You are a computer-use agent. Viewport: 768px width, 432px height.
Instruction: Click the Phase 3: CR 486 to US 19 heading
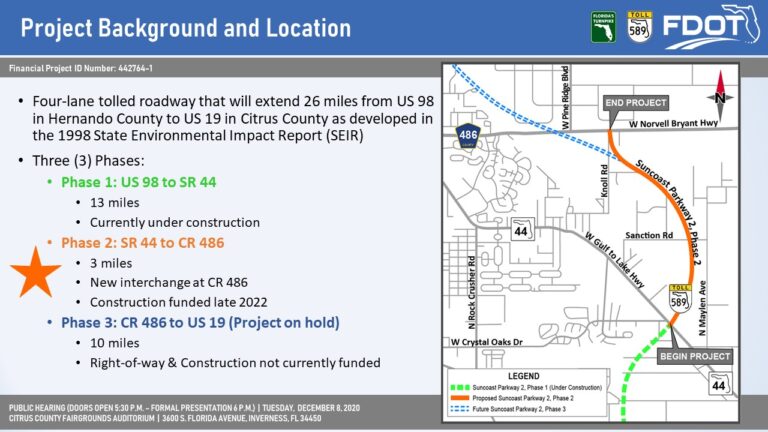[x=200, y=323]
